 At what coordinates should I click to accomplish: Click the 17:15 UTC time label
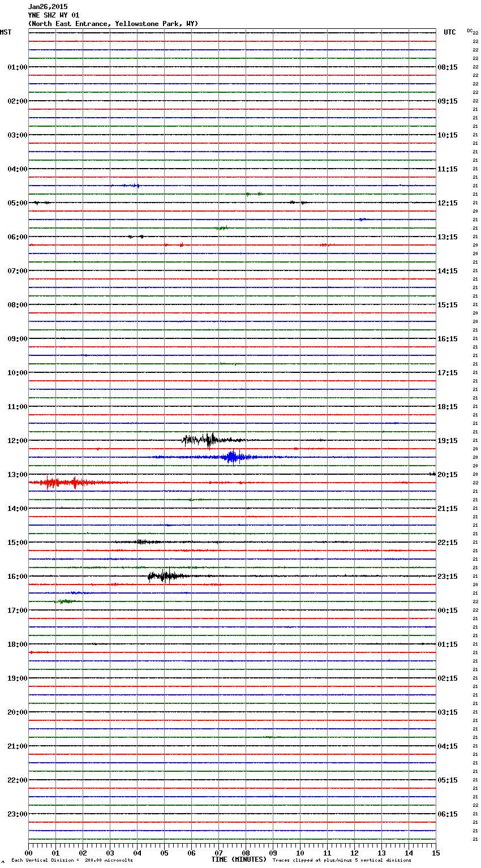tap(448, 373)
